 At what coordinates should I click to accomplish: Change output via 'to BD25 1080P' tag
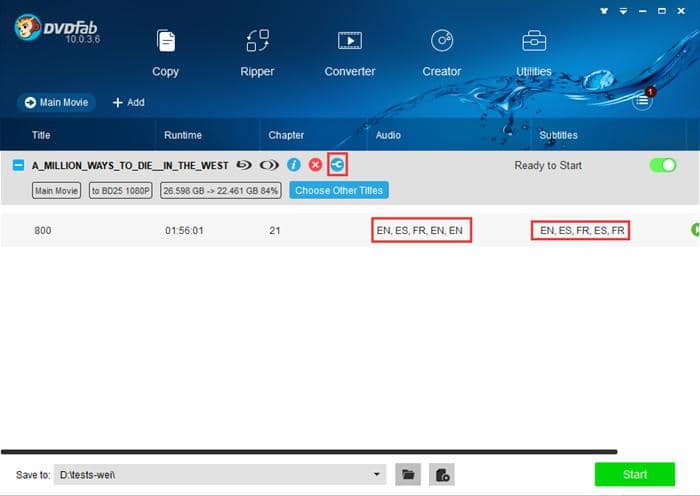[121, 191]
